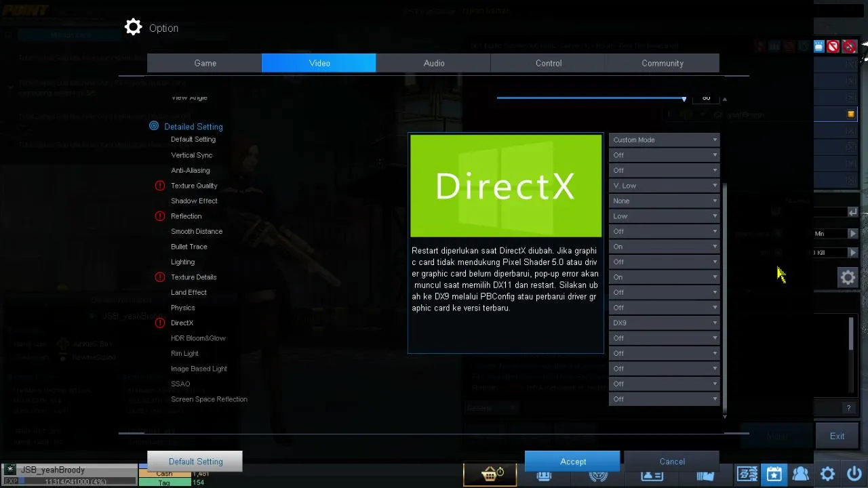The image size is (868, 488).
Task: Select the Video tab
Action: (x=319, y=63)
